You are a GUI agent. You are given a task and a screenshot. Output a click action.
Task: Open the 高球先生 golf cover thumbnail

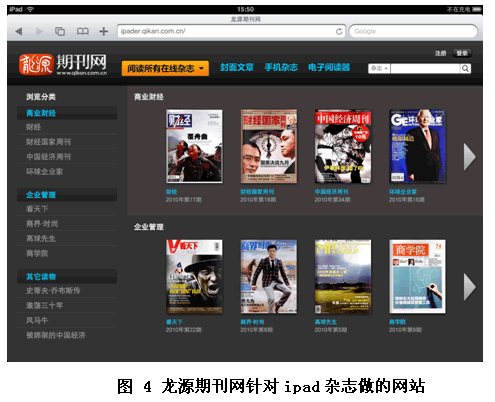coord(343,276)
